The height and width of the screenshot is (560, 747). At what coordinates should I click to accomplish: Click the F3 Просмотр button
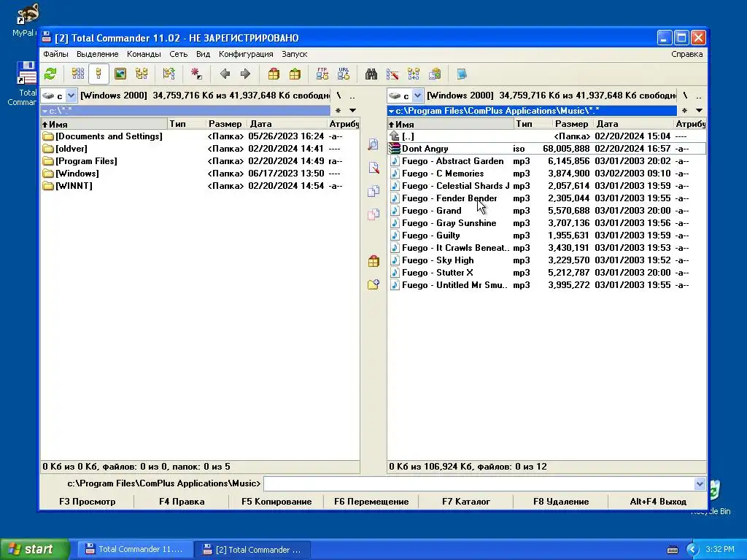click(88, 502)
